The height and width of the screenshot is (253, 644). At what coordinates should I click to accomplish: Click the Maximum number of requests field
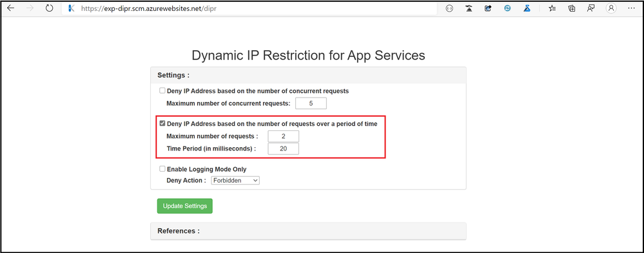[284, 136]
